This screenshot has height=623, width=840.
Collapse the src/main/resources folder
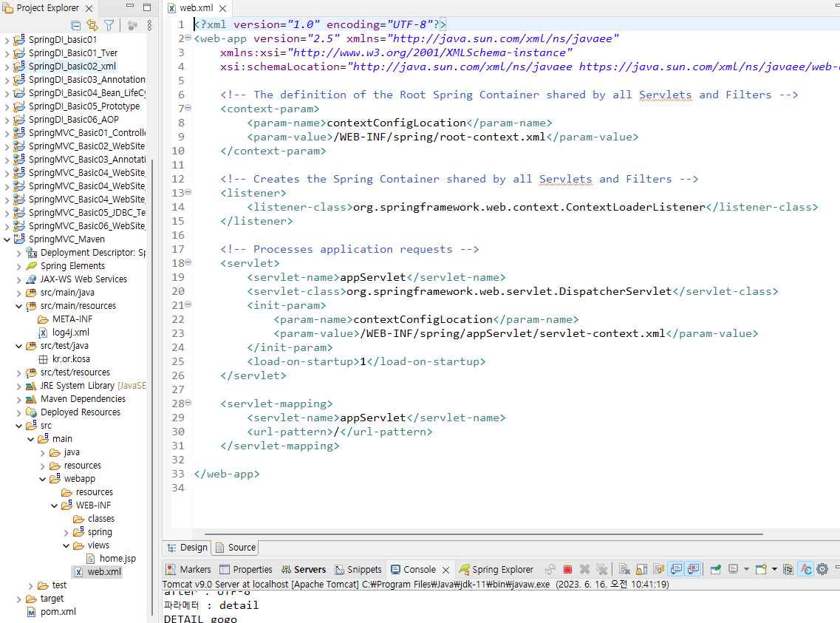click(18, 307)
